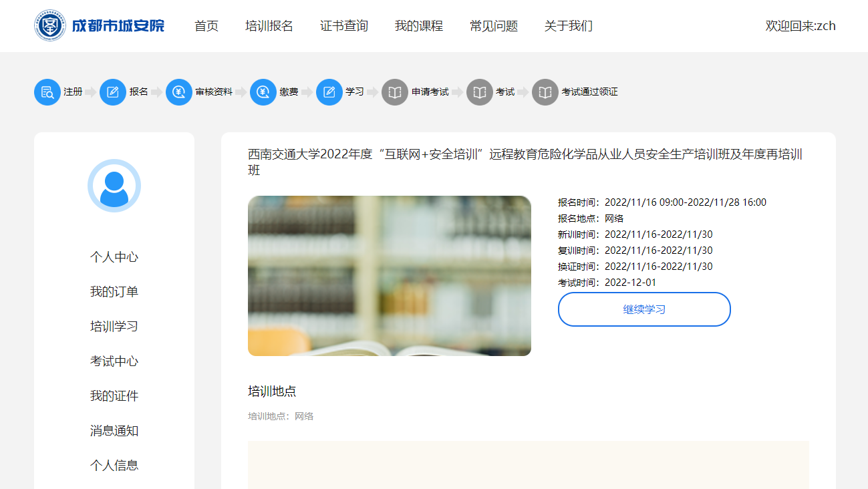868x489 pixels.
Task: Open the 常见问题 page
Action: (x=492, y=26)
